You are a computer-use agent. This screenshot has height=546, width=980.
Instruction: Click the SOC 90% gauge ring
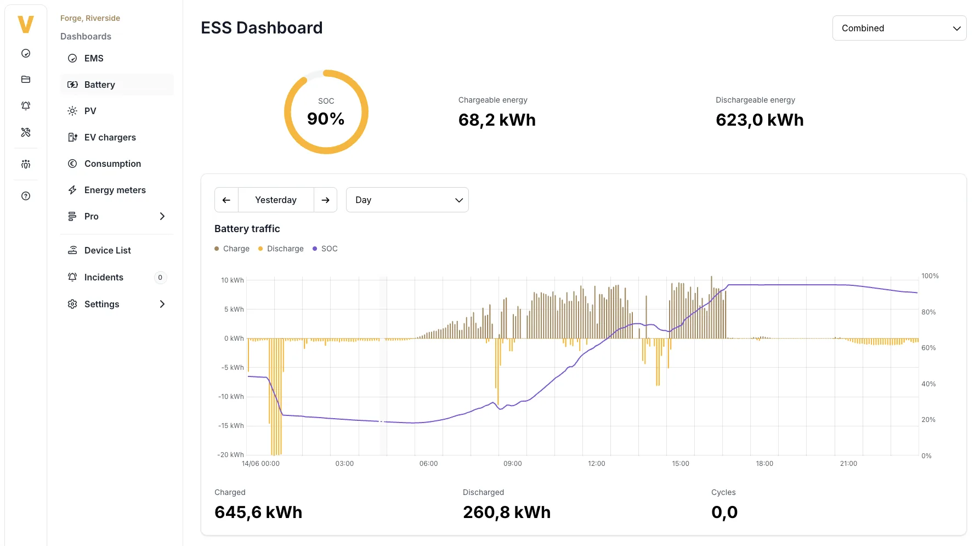point(326,112)
